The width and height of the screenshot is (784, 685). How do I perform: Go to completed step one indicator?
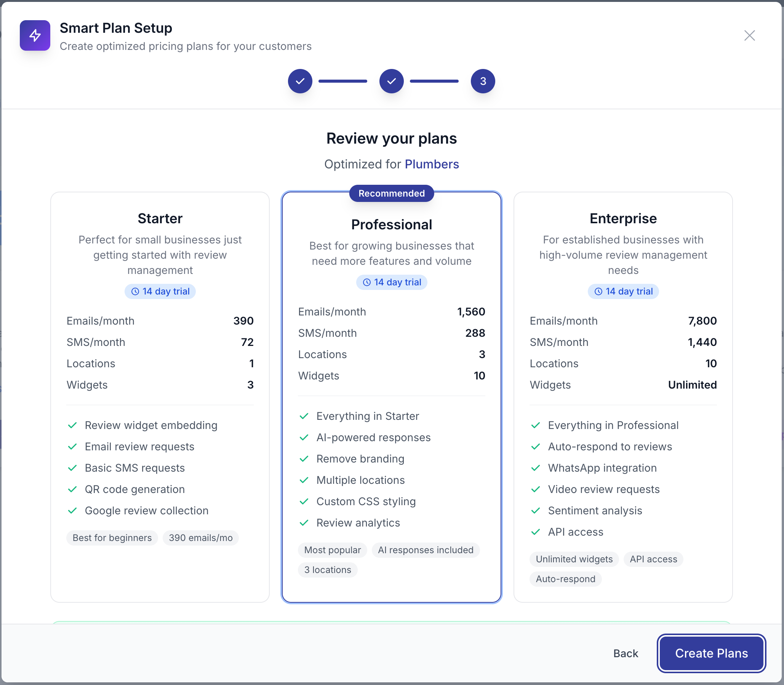(x=300, y=81)
